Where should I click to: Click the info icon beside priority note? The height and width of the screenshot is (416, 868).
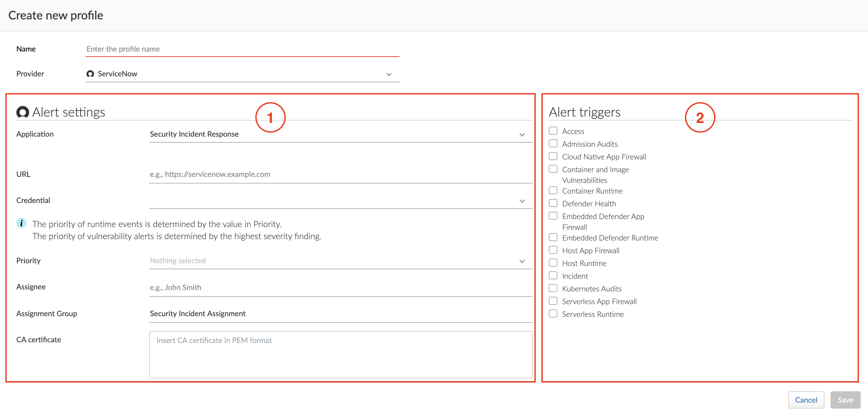tap(21, 223)
